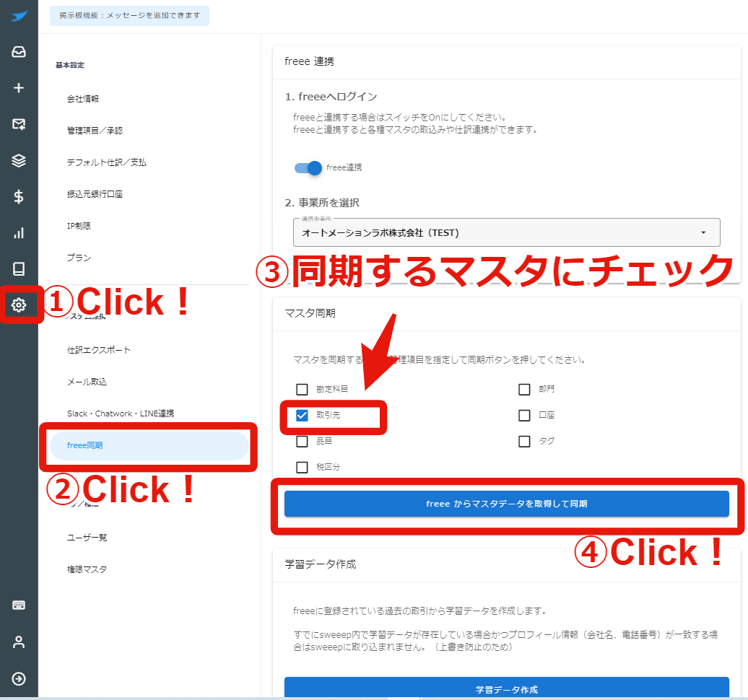The width and height of the screenshot is (748, 700).
Task: Click freee からマスタデータを取得して同期 button
Action: coord(507,504)
